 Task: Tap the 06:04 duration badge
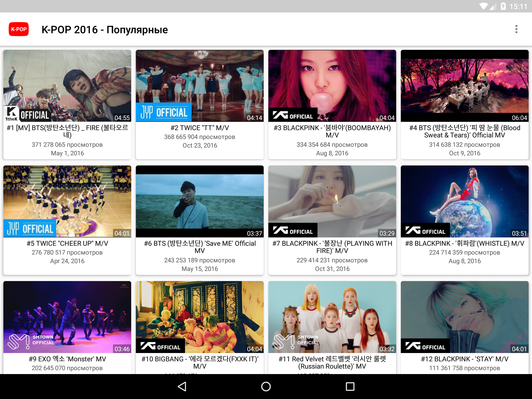pos(519,118)
